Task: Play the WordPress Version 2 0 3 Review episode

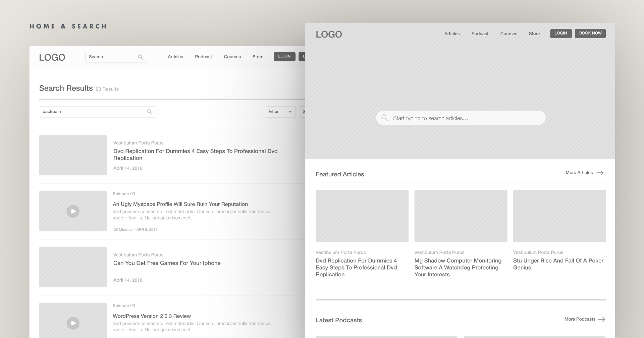Action: (x=73, y=323)
